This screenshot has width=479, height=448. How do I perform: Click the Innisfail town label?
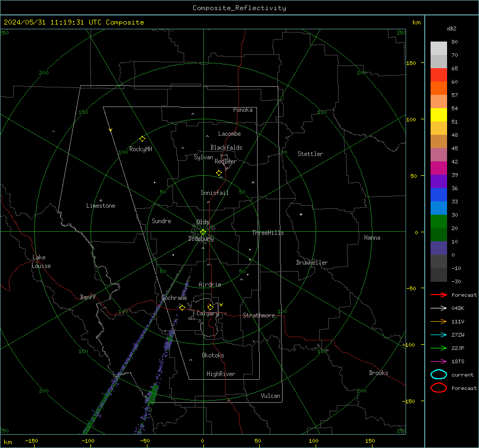(214, 193)
